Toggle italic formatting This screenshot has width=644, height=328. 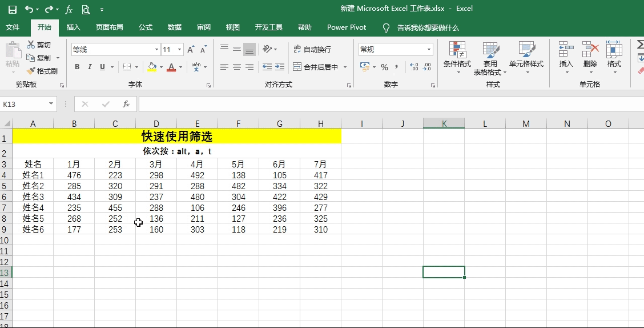(90, 67)
